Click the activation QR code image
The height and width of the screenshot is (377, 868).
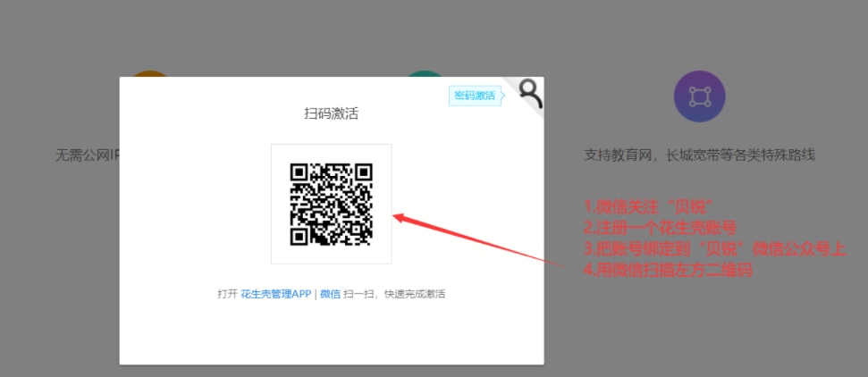point(332,204)
